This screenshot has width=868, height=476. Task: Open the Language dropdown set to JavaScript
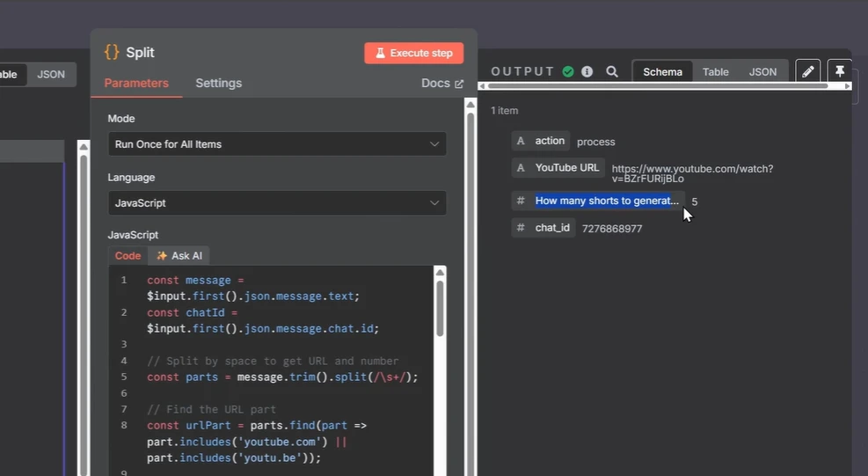(277, 203)
